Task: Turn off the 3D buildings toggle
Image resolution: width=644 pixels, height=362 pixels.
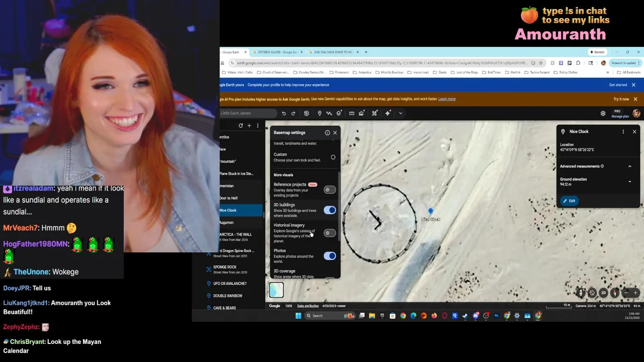Action: click(x=330, y=210)
